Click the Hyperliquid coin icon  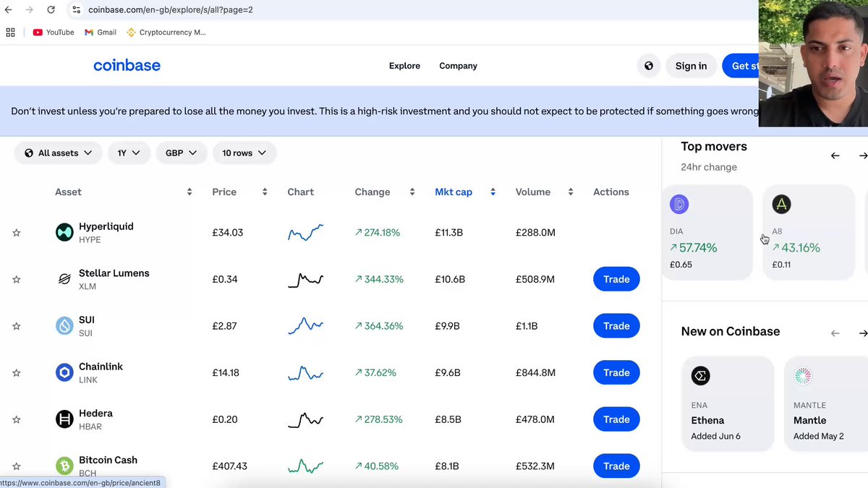click(64, 233)
